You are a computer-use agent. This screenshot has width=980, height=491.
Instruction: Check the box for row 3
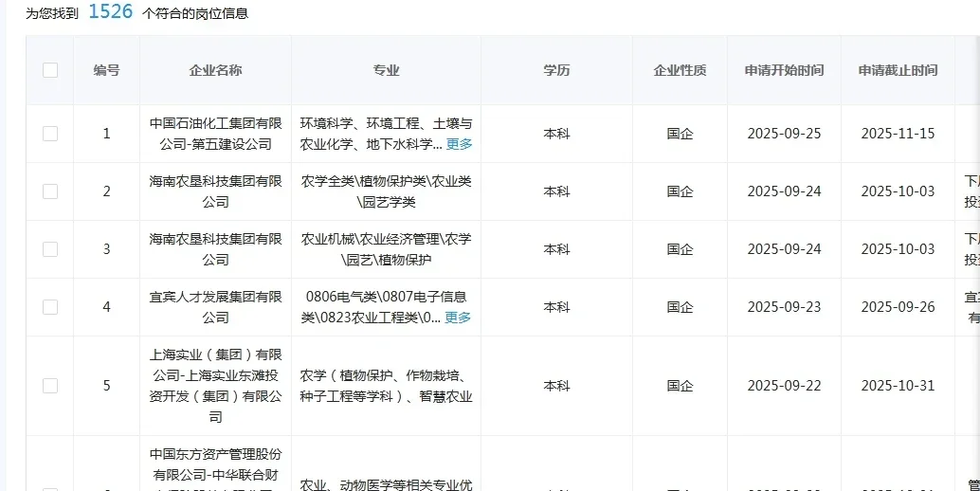click(x=50, y=249)
